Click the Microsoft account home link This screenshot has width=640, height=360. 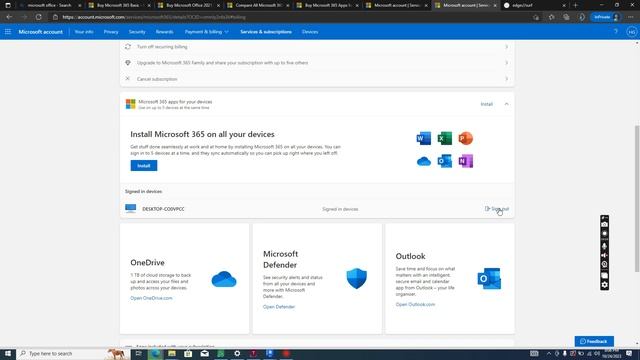click(40, 32)
